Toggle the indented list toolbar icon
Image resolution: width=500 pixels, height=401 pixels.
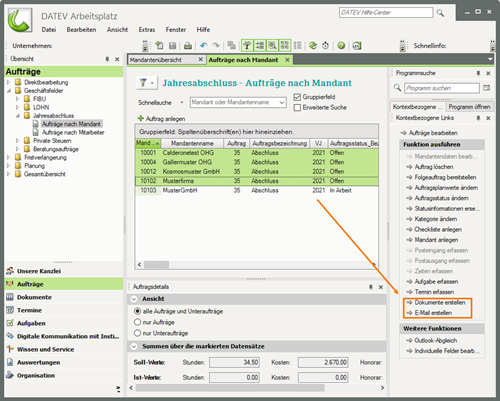click(260, 45)
